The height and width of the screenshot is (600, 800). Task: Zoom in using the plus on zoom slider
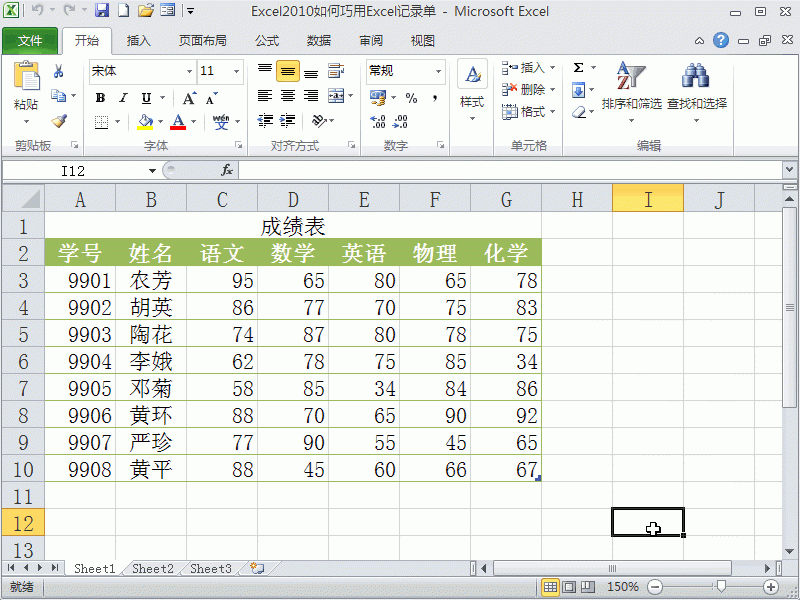click(x=769, y=587)
